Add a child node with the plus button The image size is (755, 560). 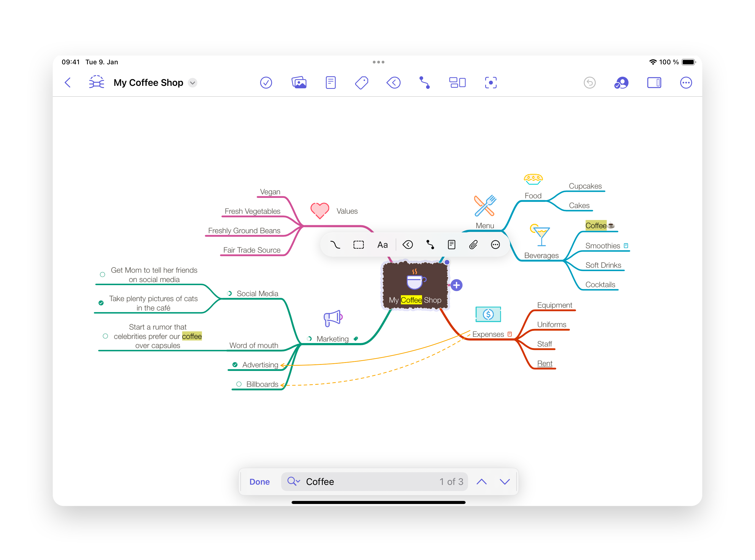point(456,285)
